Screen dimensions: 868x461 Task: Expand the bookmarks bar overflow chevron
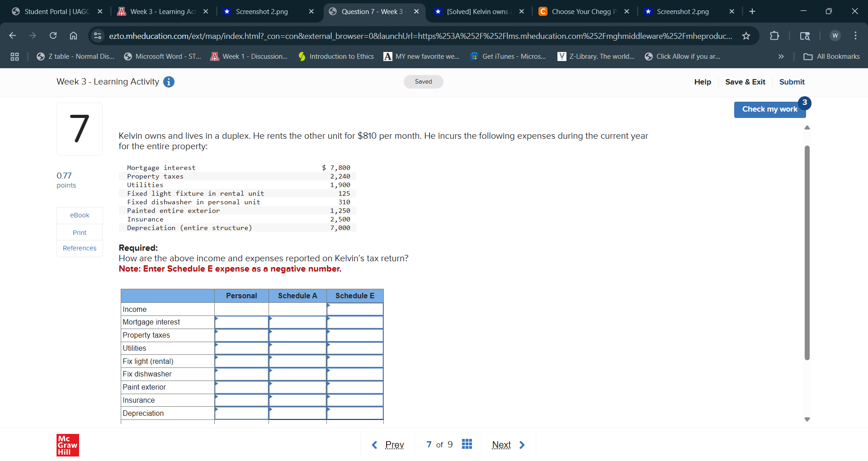click(781, 56)
